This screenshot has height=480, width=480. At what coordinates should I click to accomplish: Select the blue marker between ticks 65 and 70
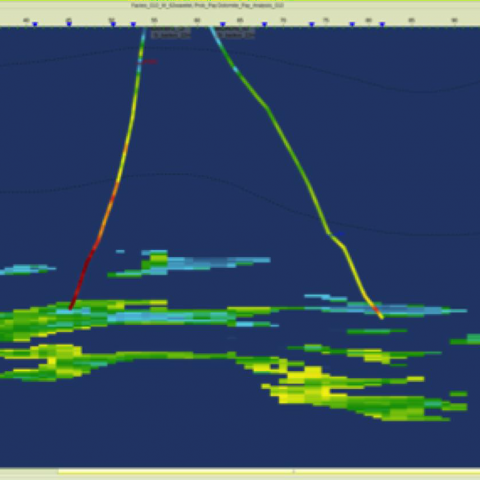coord(264,24)
